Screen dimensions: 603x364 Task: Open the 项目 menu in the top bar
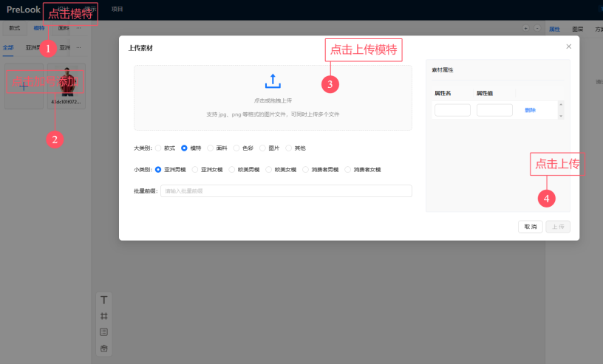[117, 9]
